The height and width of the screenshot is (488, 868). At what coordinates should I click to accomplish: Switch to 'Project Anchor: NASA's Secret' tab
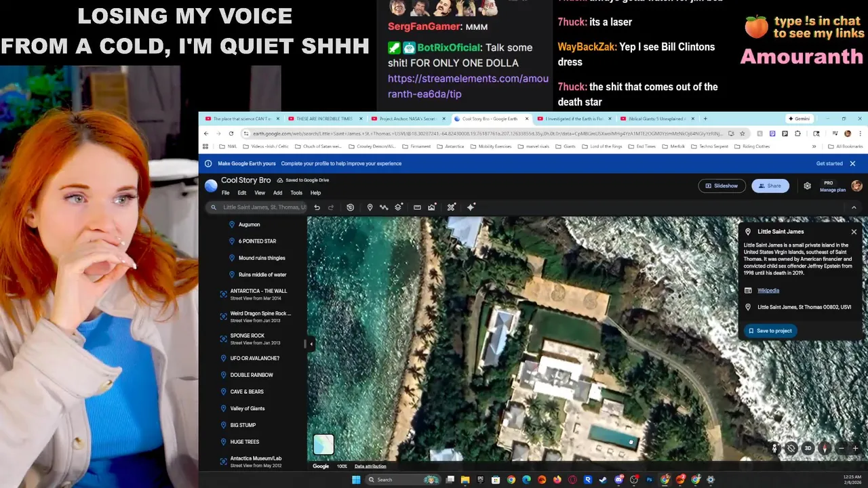[x=408, y=119]
